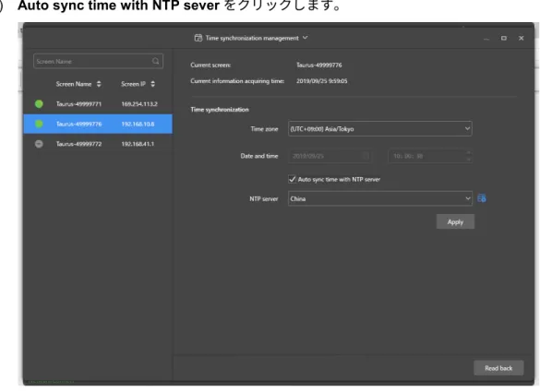Click IP address 192.168.10.8
This screenshot has width=540, height=392.
point(138,124)
